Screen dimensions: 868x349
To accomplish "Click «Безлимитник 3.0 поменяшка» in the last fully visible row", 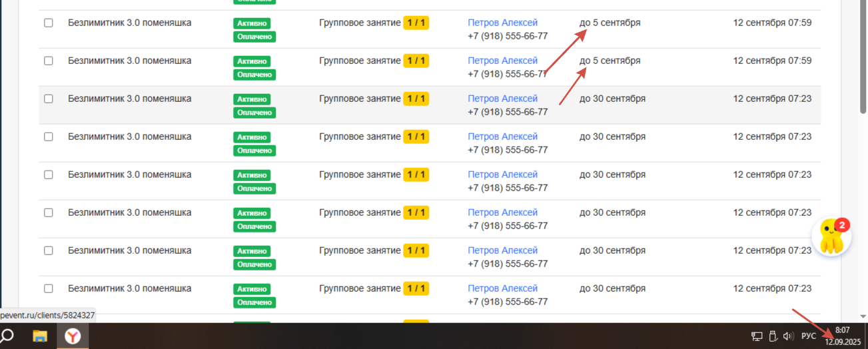I will click(129, 288).
